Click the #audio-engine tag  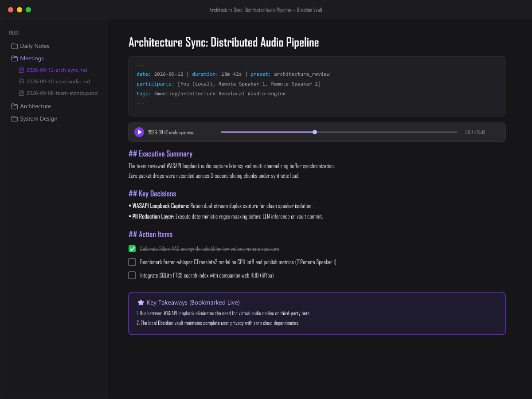266,94
